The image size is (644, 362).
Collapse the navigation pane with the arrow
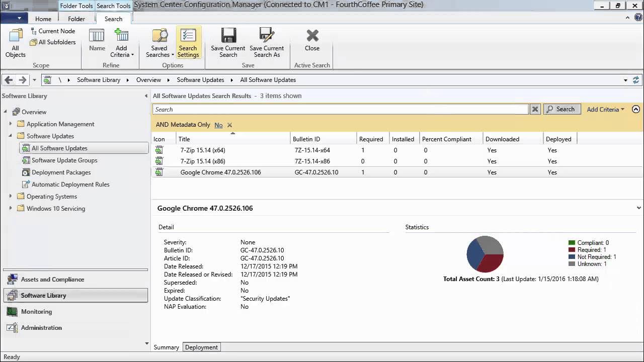pyautogui.click(x=146, y=96)
